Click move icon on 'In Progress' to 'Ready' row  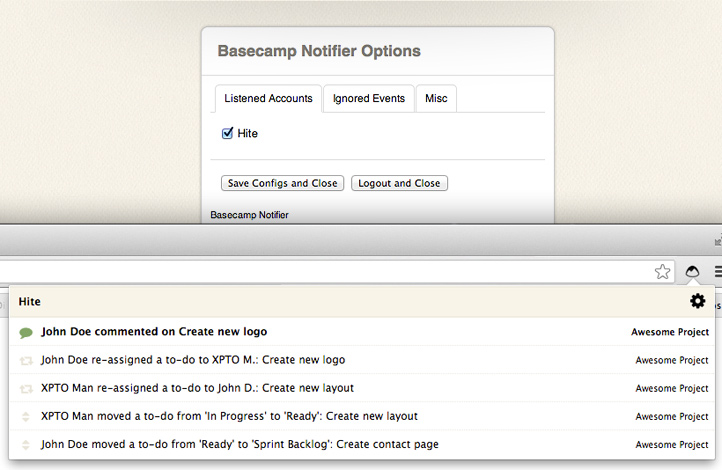click(26, 417)
